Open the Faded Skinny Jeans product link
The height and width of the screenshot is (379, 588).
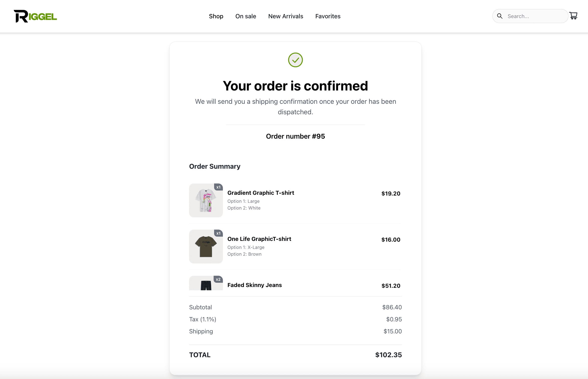tap(254, 285)
